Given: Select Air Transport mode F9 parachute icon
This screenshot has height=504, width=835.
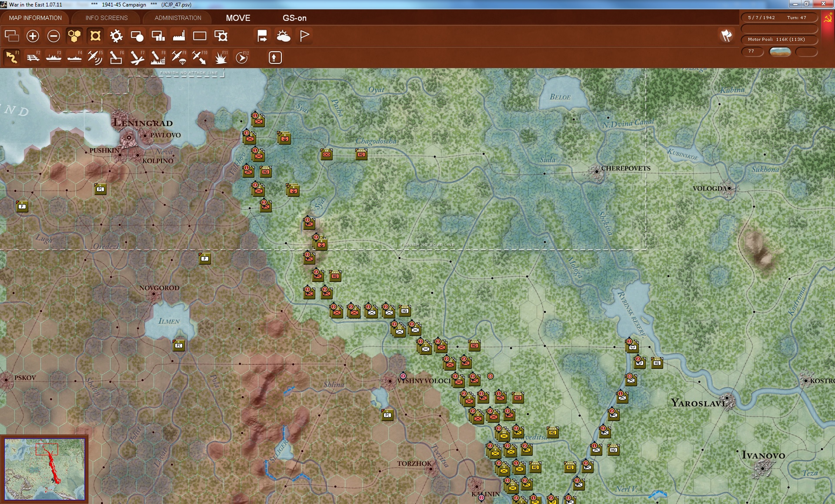Looking at the screenshot, I should pyautogui.click(x=178, y=57).
